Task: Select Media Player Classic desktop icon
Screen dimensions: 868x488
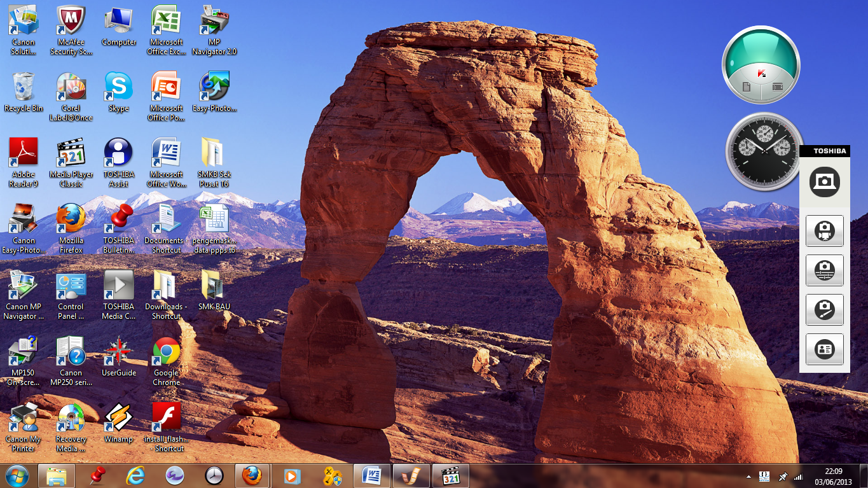Action: click(71, 162)
